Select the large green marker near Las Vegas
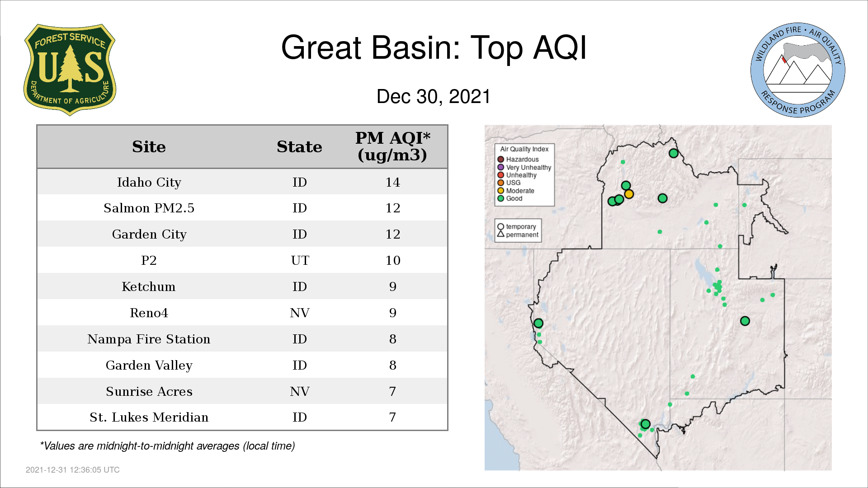Image resolution: width=868 pixels, height=488 pixels. tap(645, 424)
